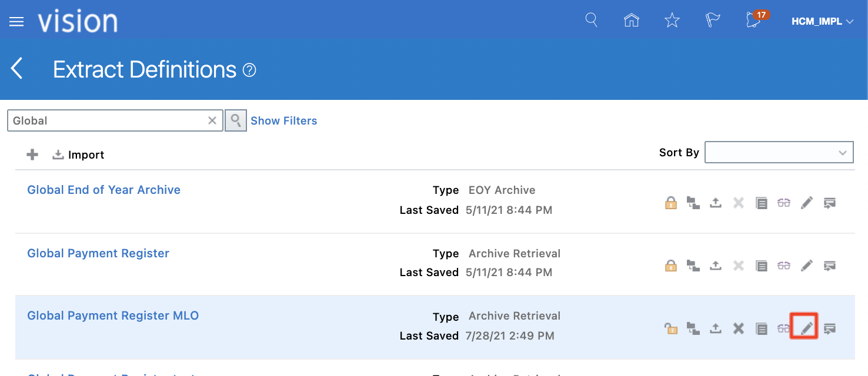The height and width of the screenshot is (376, 868).
Task: Click the document copy icon for Global Payment Register MLO
Action: tap(762, 328)
